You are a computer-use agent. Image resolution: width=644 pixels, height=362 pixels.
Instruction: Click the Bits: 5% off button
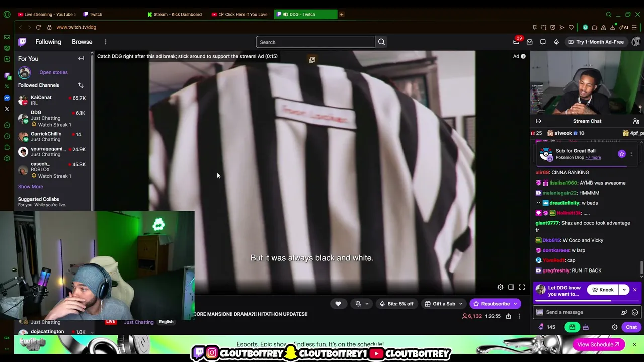point(396,304)
